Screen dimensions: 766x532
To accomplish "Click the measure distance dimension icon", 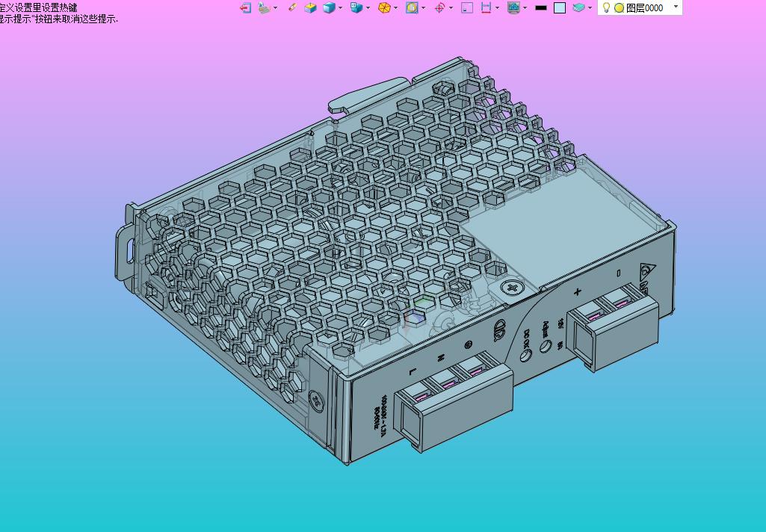I will click(x=486, y=7).
